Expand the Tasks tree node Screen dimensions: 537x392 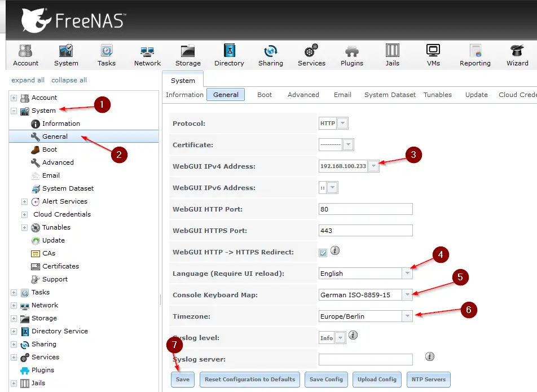pyautogui.click(x=14, y=292)
